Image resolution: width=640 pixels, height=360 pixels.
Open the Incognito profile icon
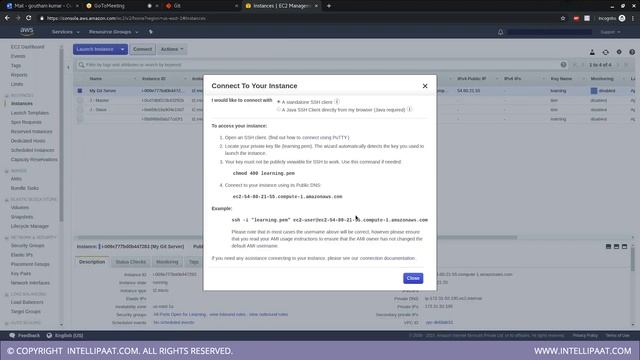622,18
